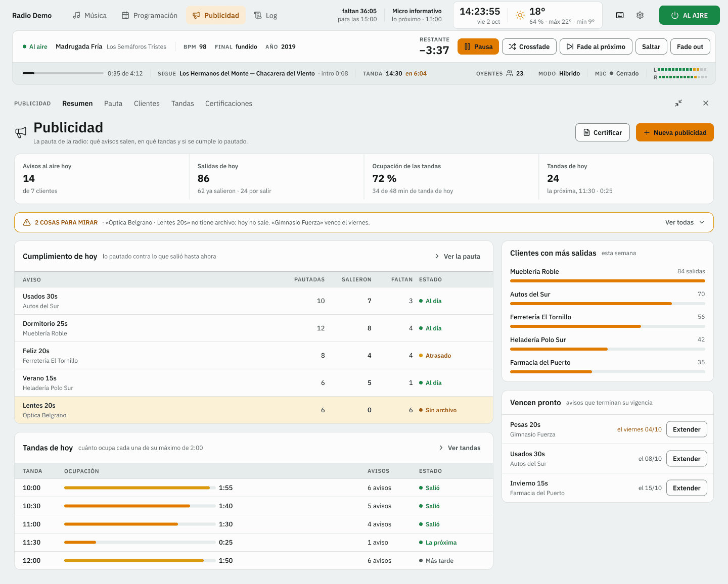This screenshot has height=584, width=728.
Task: Extend the Usados 30s ad expiry
Action: pyautogui.click(x=687, y=459)
